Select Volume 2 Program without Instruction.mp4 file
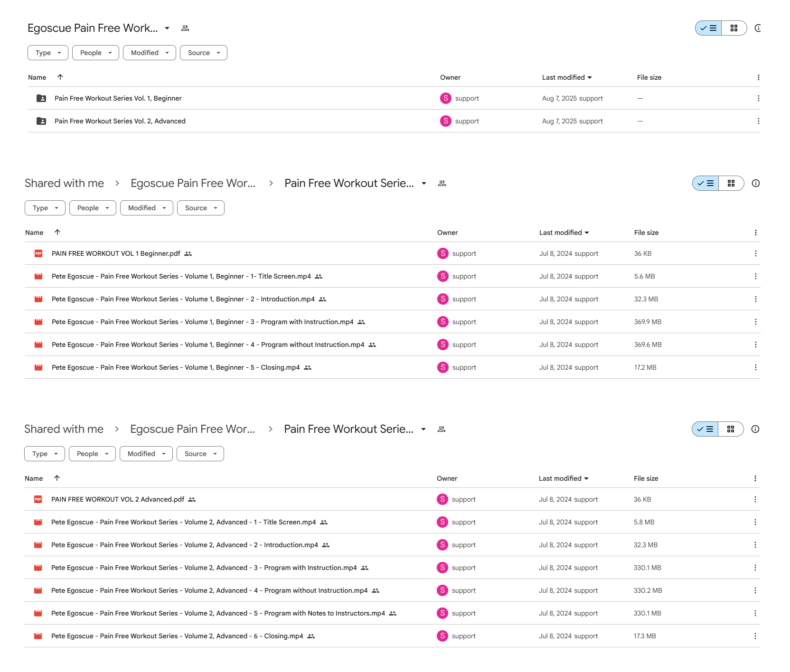790x672 pixels. click(209, 590)
